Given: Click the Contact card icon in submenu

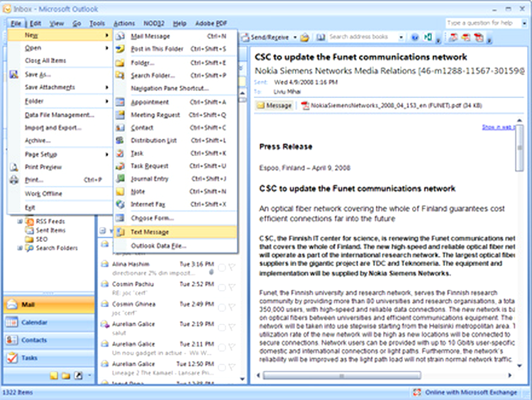Looking at the screenshot, I should point(120,128).
